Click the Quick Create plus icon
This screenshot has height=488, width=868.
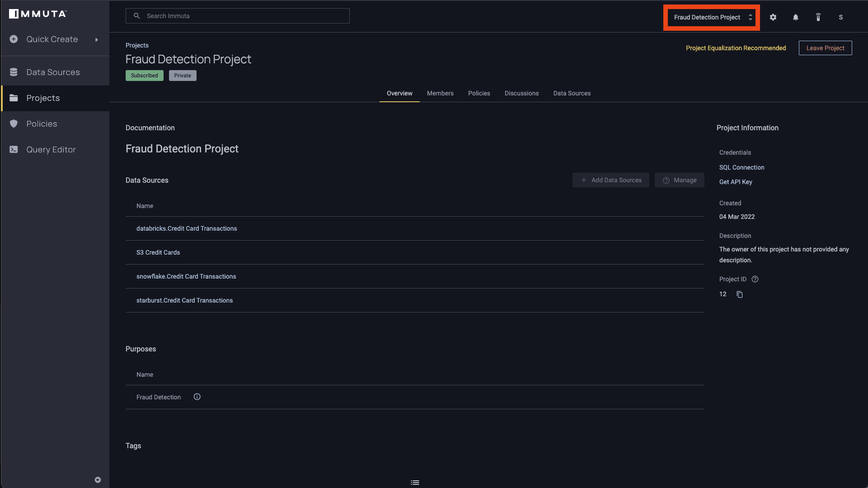coord(14,39)
